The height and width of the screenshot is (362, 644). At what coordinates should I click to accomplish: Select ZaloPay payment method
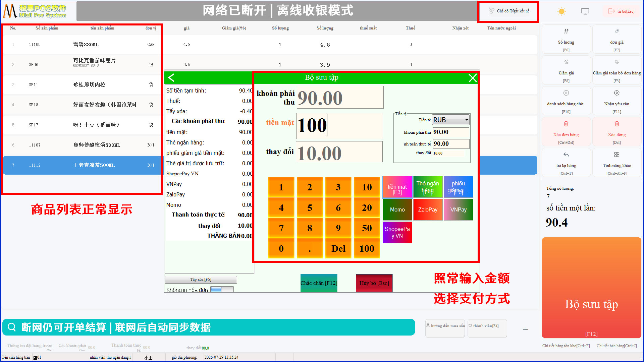point(428,209)
